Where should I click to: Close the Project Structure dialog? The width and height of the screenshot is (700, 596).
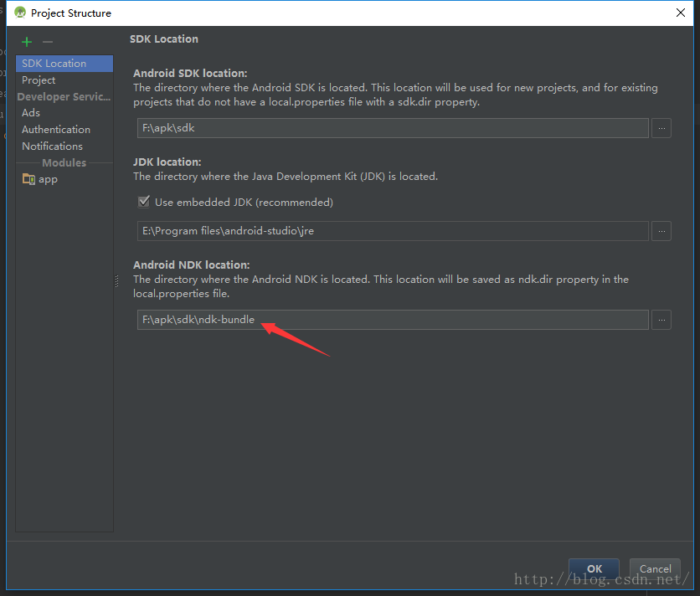coord(681,13)
